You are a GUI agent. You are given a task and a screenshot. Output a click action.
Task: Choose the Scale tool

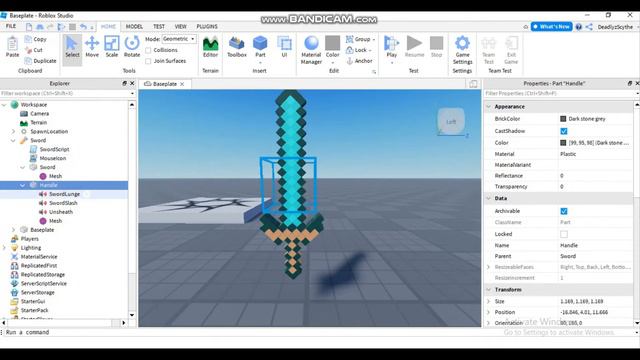[111, 47]
